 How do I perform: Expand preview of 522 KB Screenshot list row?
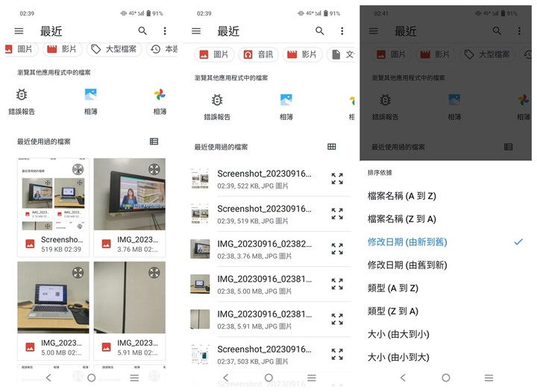[337, 179]
